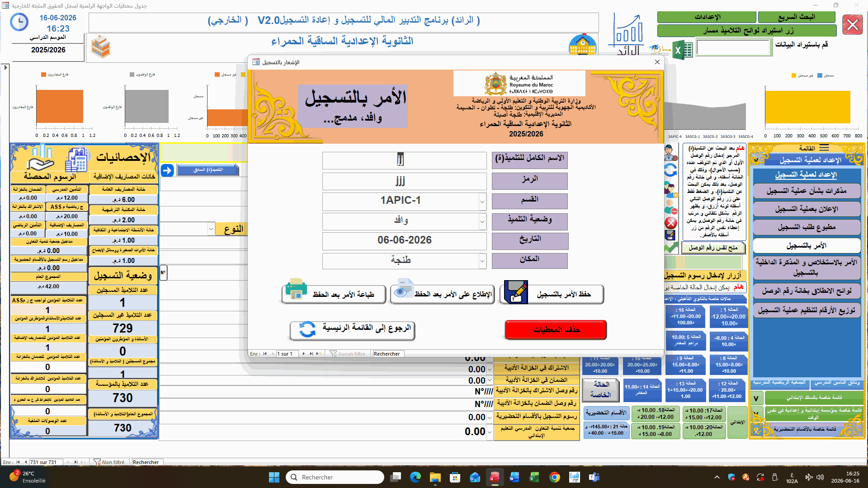The width and height of the screenshot is (868, 488).
Task: Click the الإعدادات settings button
Action: point(707,17)
